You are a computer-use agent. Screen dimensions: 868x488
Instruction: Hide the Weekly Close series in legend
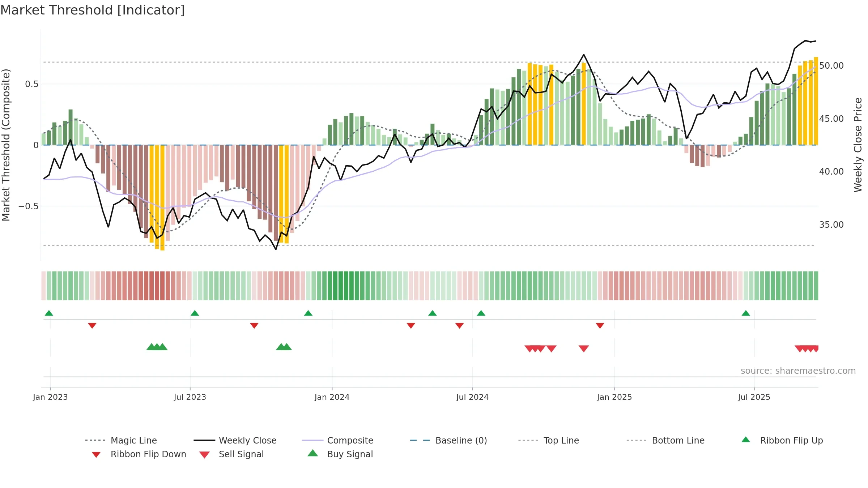[235, 440]
